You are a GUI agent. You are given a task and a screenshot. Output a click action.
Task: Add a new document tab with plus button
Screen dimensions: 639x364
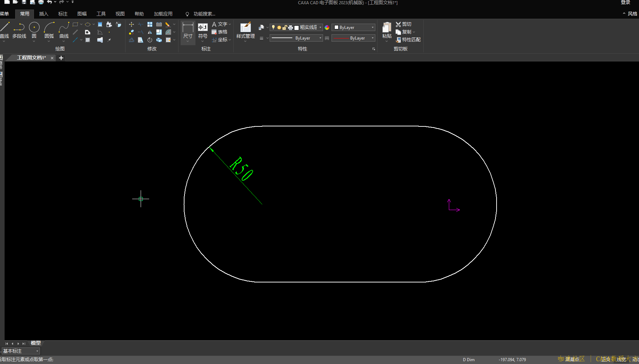[61, 58]
